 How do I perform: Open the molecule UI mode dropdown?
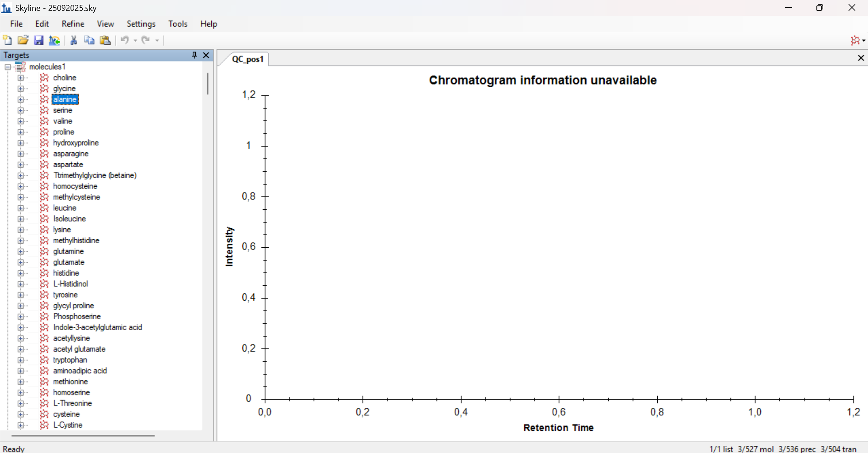click(858, 40)
